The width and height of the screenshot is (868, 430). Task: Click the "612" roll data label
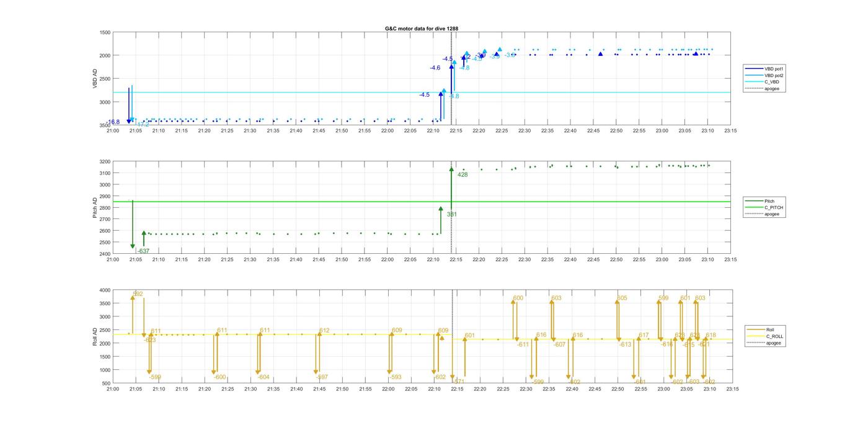324,331
